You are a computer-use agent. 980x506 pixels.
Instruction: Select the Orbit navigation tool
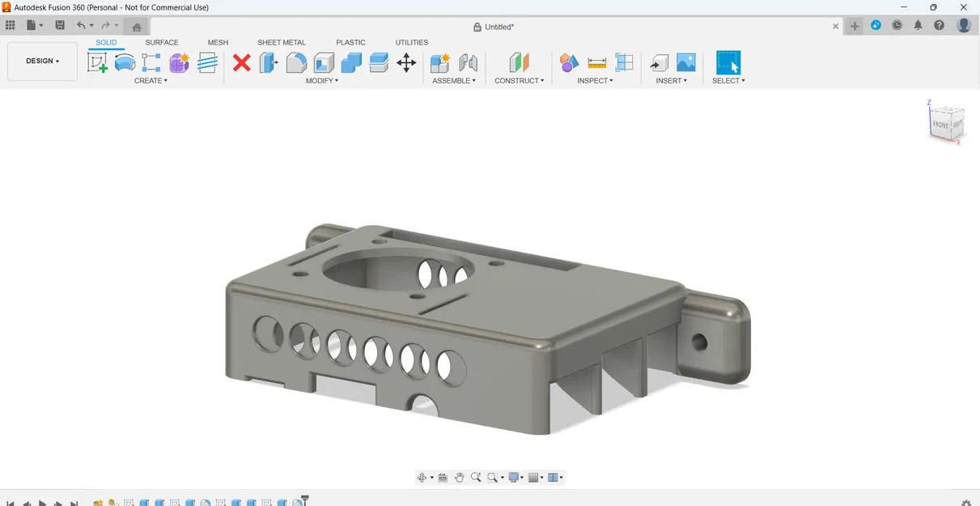tap(422, 478)
